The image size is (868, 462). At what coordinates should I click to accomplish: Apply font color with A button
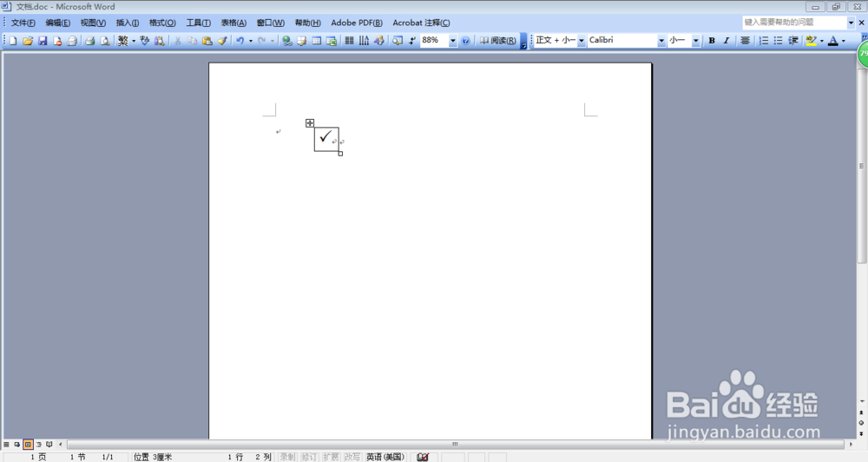833,41
